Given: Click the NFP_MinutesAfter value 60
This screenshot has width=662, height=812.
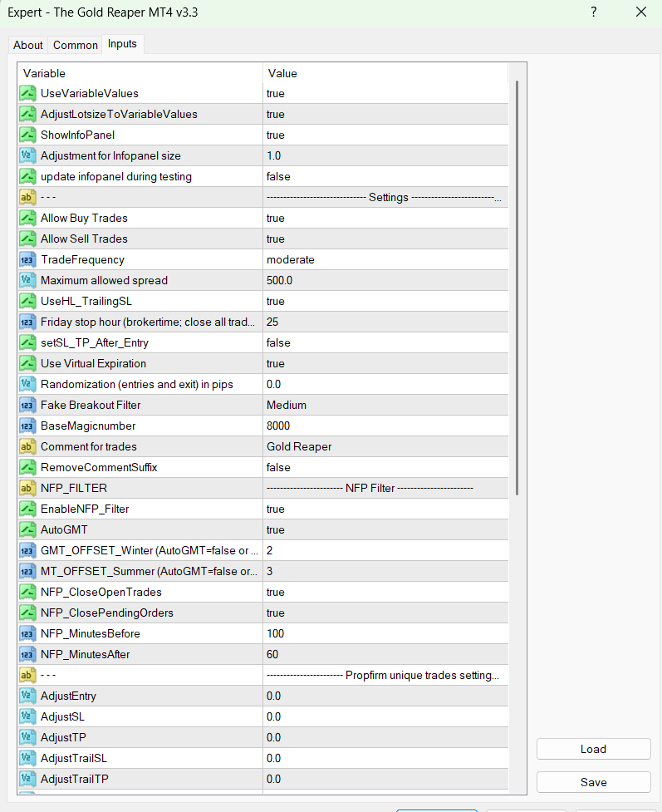Looking at the screenshot, I should [272, 654].
